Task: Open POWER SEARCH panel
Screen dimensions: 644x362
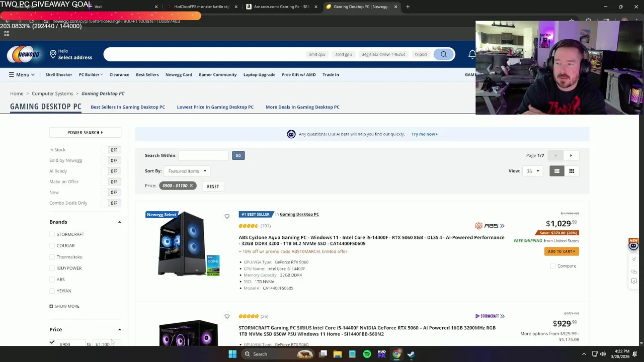Action: 85,133
